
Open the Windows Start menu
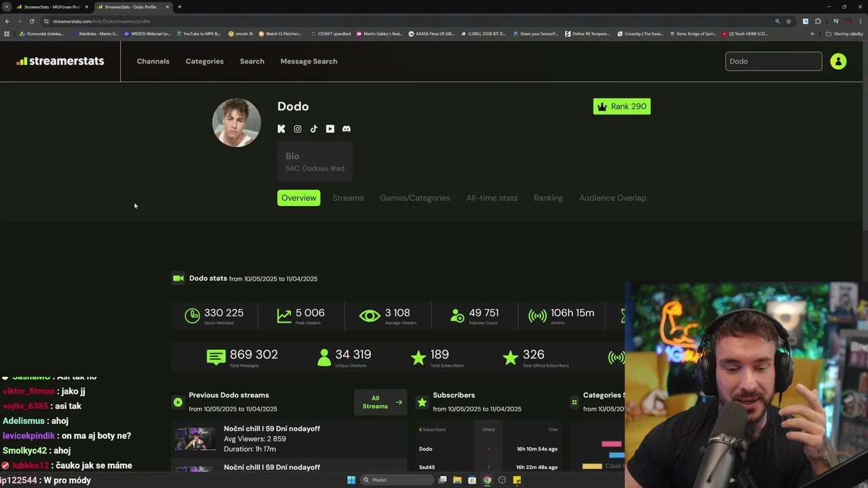(x=351, y=480)
